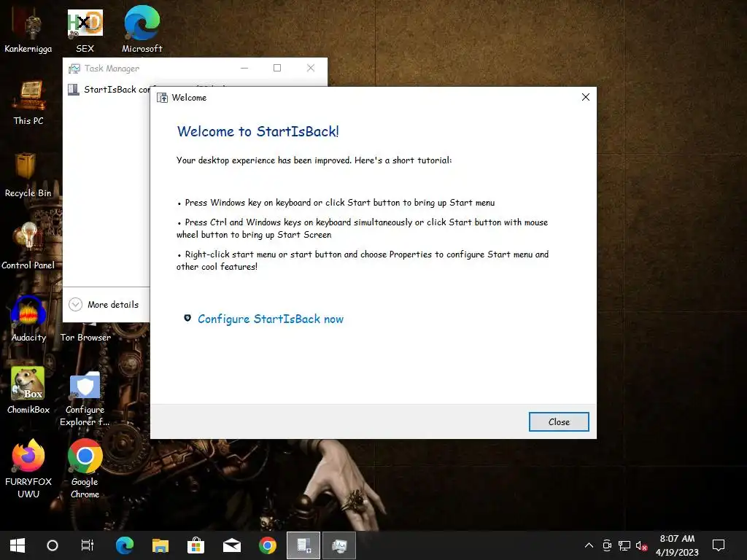This screenshot has height=560, width=747.
Task: Select the Control Panel desktop icon
Action: pyautogui.click(x=28, y=246)
